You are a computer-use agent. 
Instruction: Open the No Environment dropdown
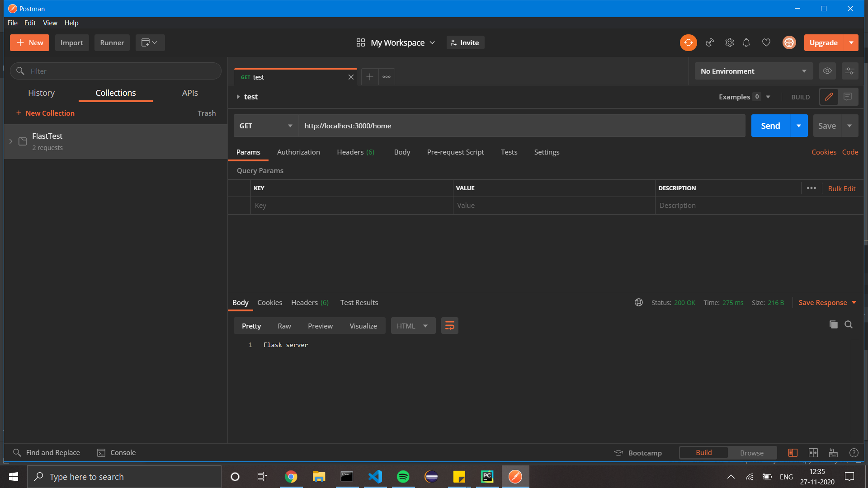[x=753, y=71]
